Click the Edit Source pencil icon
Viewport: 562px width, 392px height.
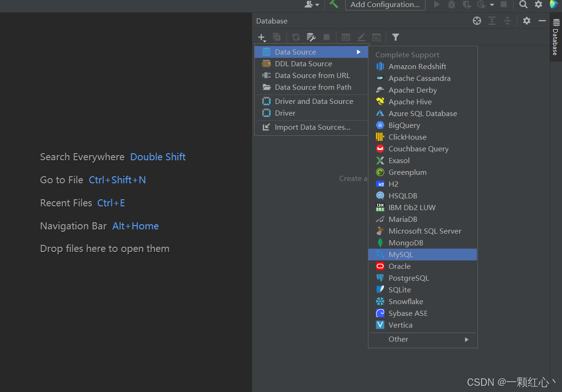click(x=361, y=37)
